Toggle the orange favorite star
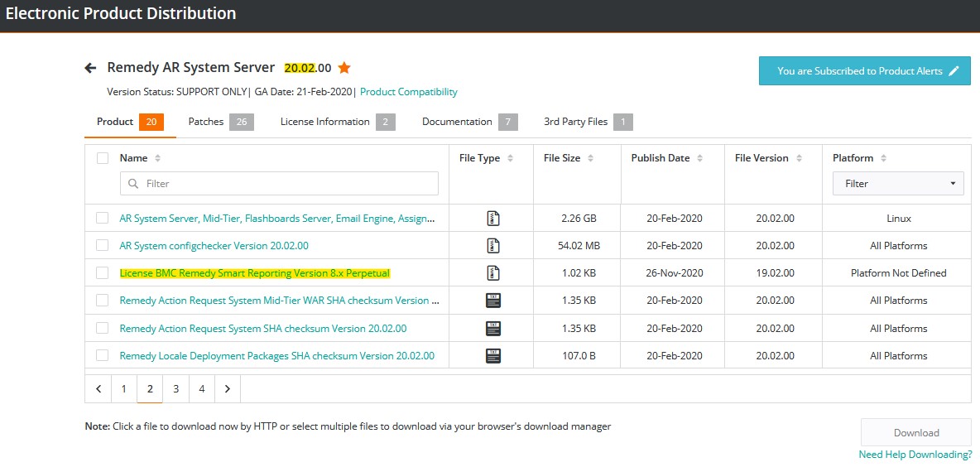The width and height of the screenshot is (980, 467). [343, 68]
